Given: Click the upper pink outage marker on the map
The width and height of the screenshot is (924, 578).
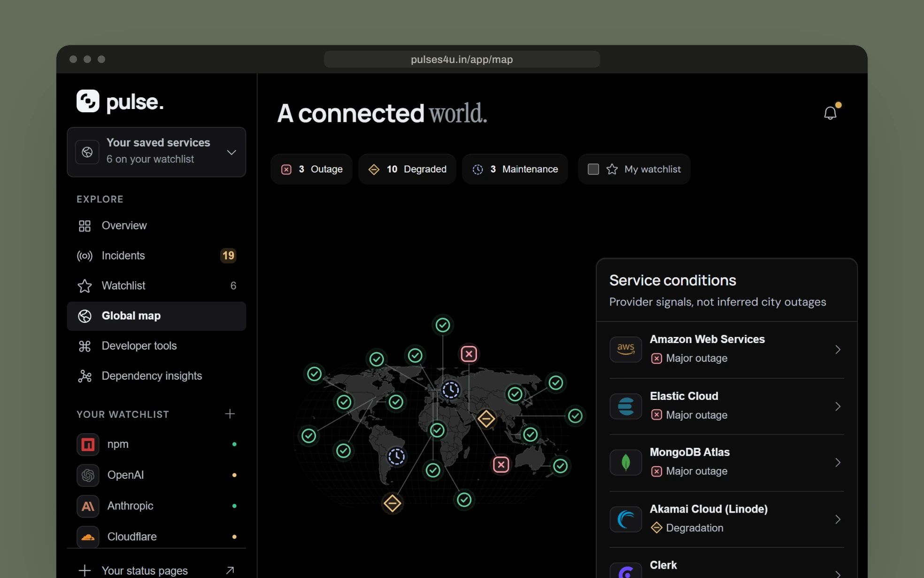Looking at the screenshot, I should tap(469, 354).
